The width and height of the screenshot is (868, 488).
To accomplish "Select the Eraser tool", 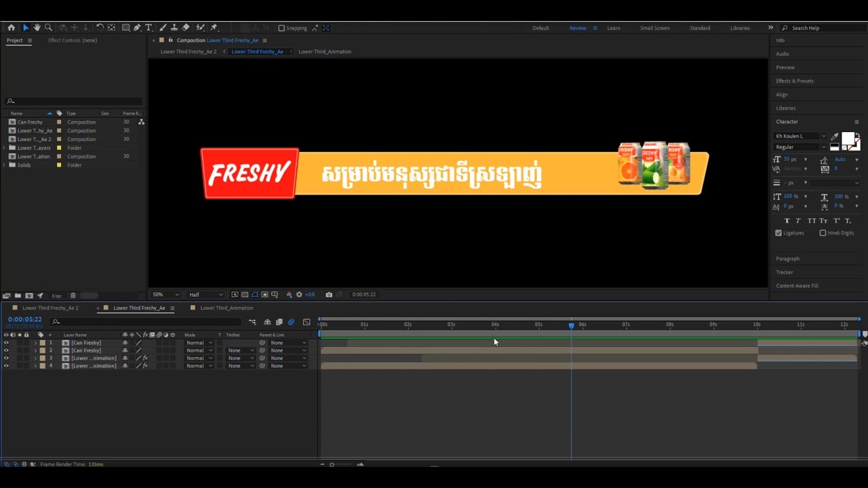I will (x=186, y=28).
